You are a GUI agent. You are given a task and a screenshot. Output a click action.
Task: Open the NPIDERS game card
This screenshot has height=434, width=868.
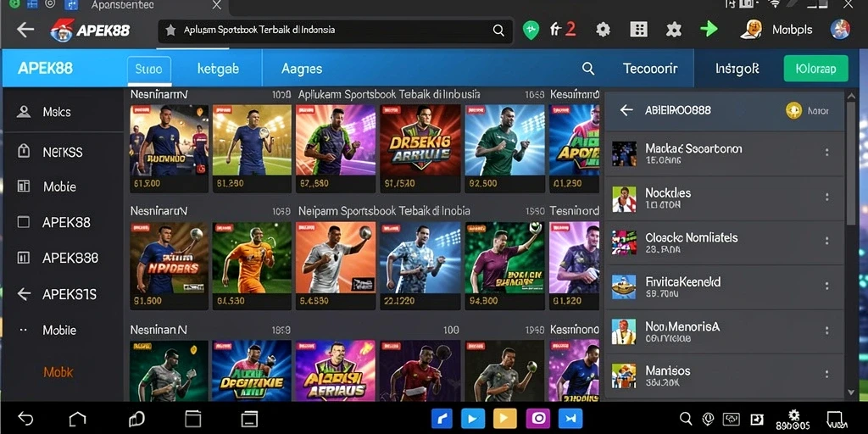[x=170, y=265]
